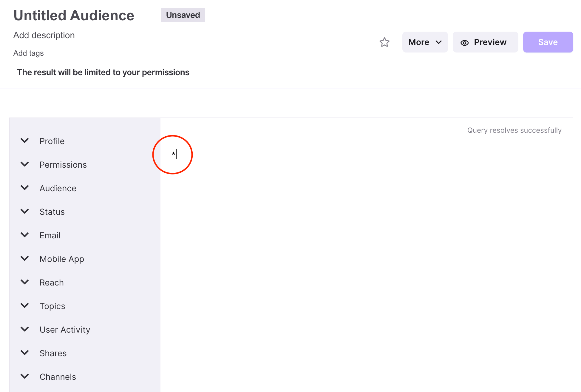Preview the audience query results
The image size is (581, 392).
click(x=485, y=42)
